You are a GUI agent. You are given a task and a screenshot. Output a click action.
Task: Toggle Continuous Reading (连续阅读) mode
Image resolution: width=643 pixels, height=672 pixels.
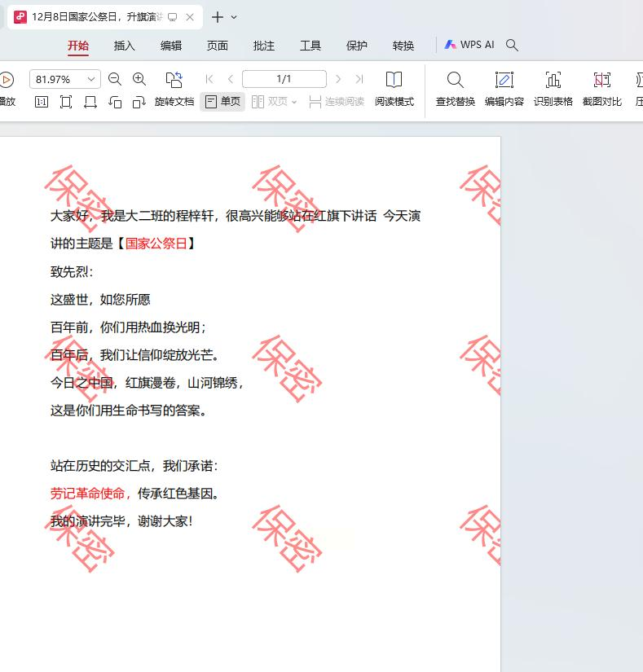336,102
